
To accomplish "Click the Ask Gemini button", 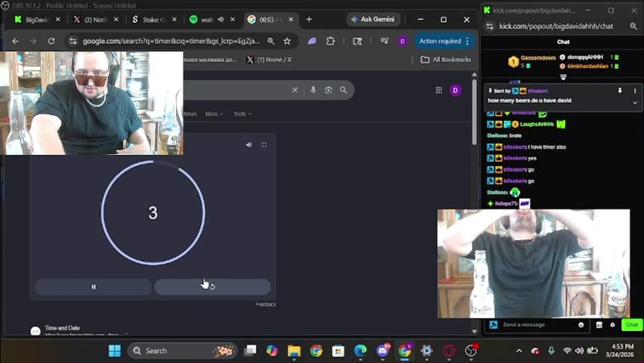I will [x=372, y=19].
